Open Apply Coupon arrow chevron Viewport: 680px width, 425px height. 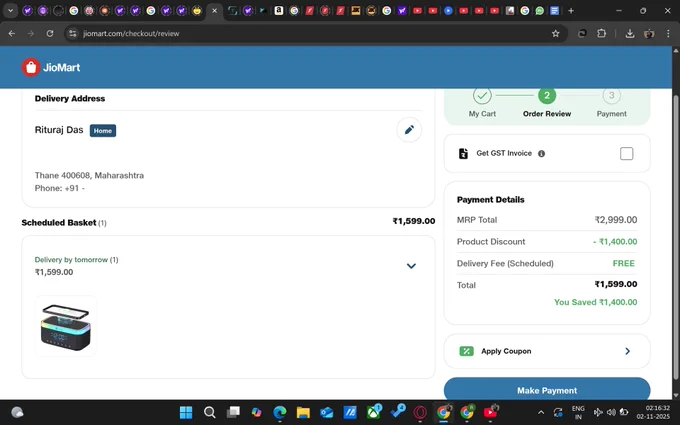click(628, 351)
